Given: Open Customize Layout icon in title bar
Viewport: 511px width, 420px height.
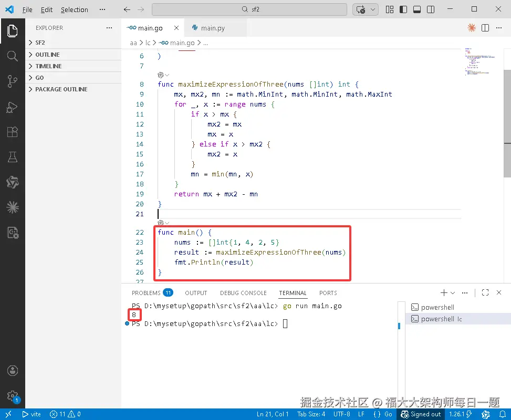Looking at the screenshot, I should click(x=390, y=9).
